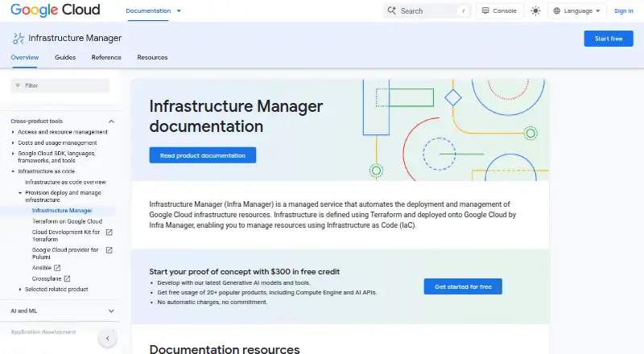Click 'No automatic charges, no commitment' text

[213, 302]
